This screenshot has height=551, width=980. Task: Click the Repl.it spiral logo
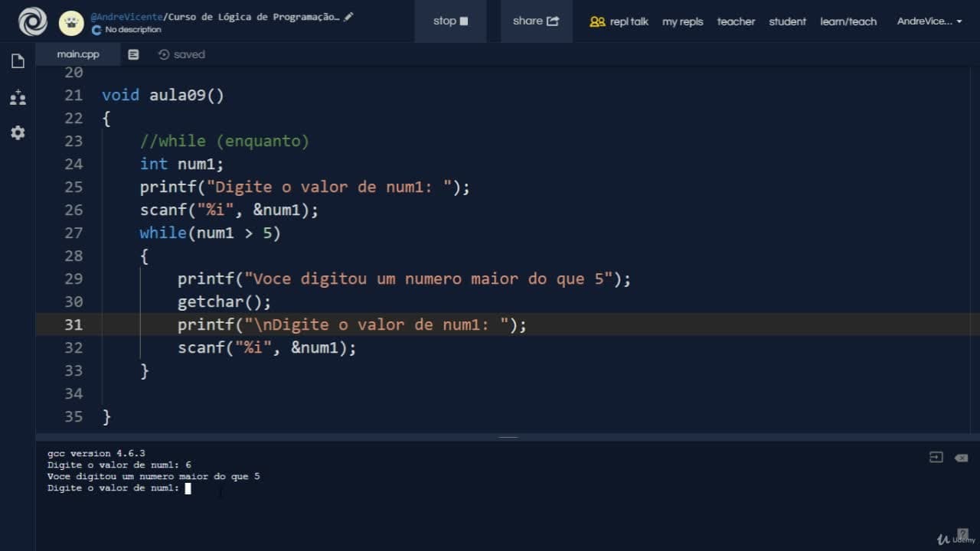tap(32, 21)
